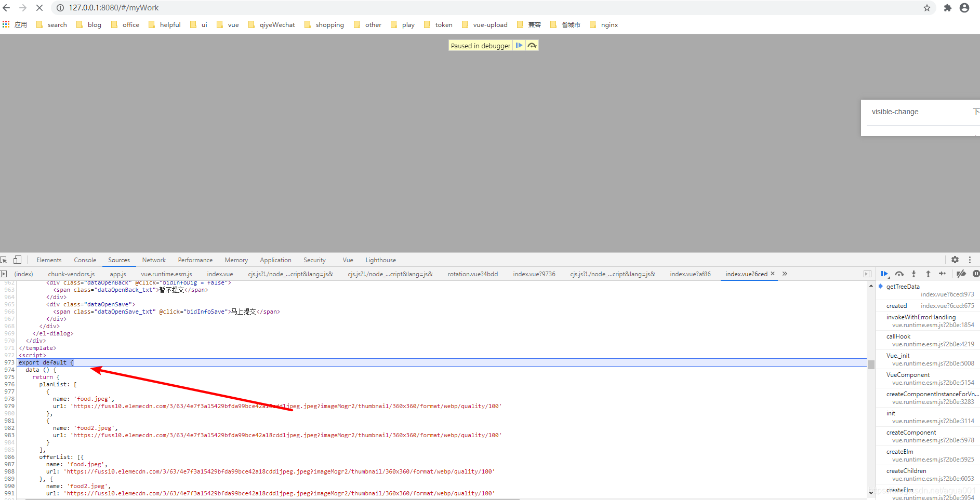Open DevTools customize three-dot menu

click(970, 260)
